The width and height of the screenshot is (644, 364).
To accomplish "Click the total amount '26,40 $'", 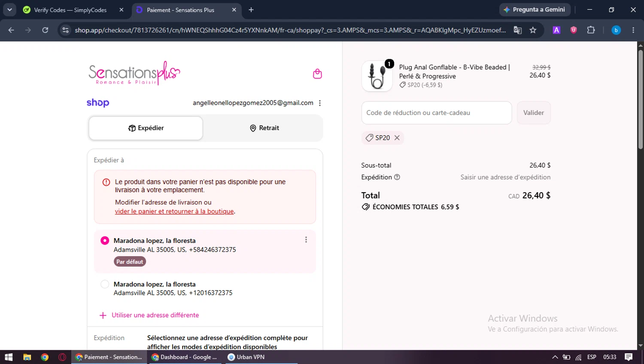I will coord(536,196).
